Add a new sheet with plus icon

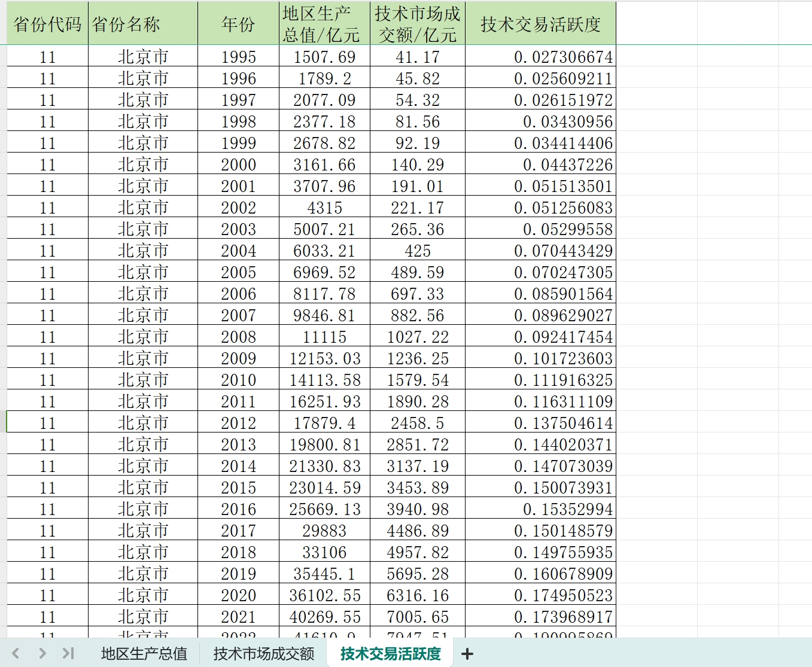click(467, 654)
